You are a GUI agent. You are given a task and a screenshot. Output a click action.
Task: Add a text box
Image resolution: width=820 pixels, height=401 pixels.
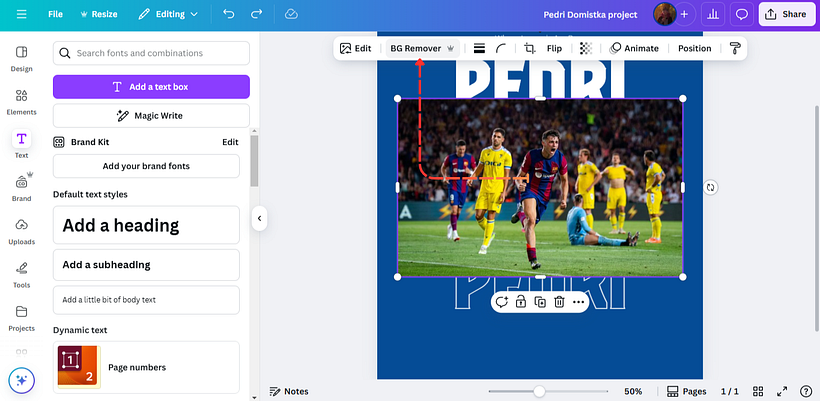[x=151, y=87]
